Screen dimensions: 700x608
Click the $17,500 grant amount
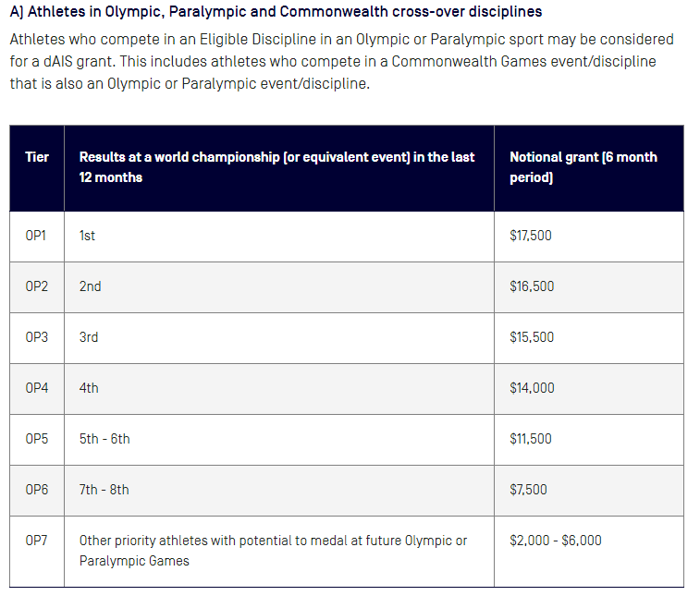pyautogui.click(x=531, y=236)
